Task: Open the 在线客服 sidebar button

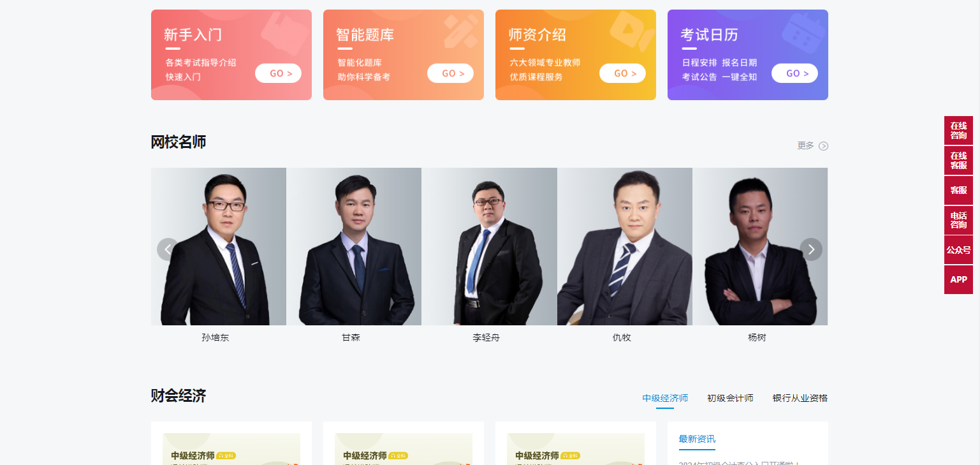Action: 958,160
